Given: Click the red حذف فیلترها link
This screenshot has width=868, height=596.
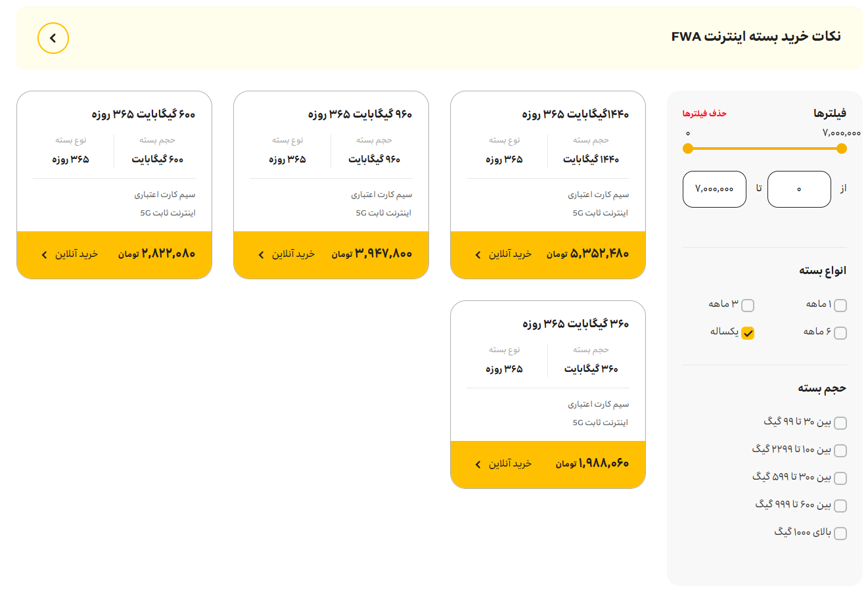Looking at the screenshot, I should (704, 114).
